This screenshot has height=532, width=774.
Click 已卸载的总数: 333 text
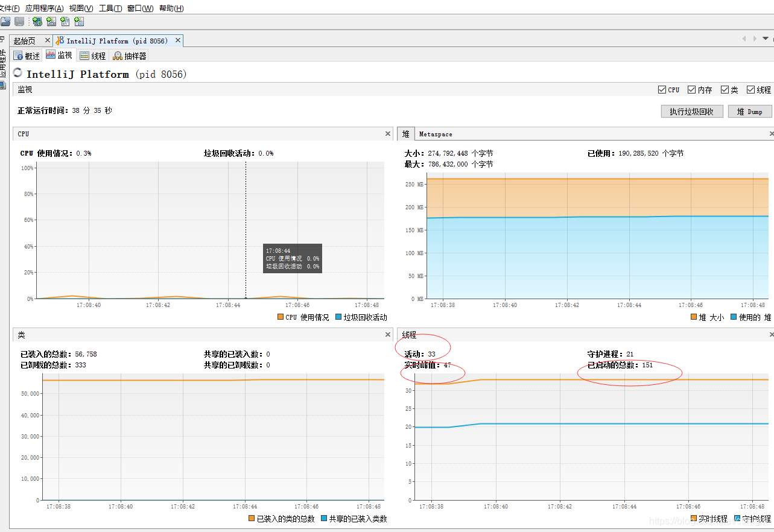53,365
